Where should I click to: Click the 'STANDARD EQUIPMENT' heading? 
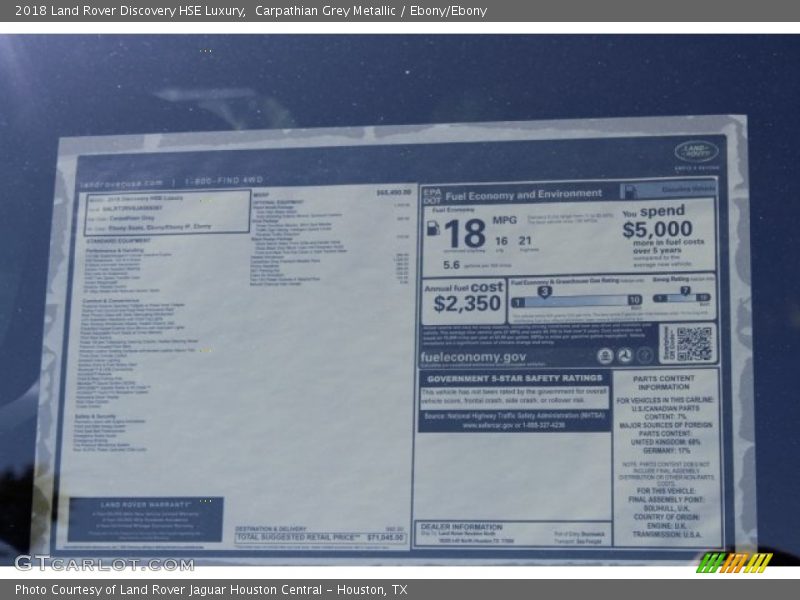pos(118,240)
